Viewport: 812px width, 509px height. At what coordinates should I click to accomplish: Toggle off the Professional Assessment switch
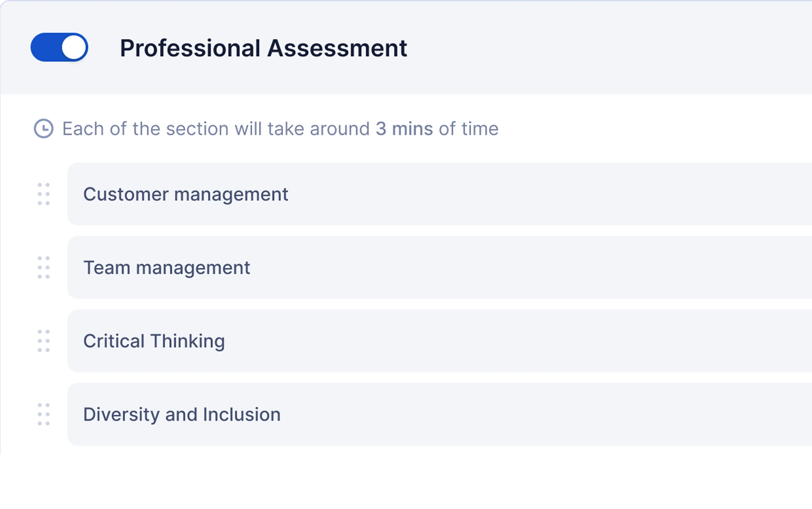[x=59, y=48]
